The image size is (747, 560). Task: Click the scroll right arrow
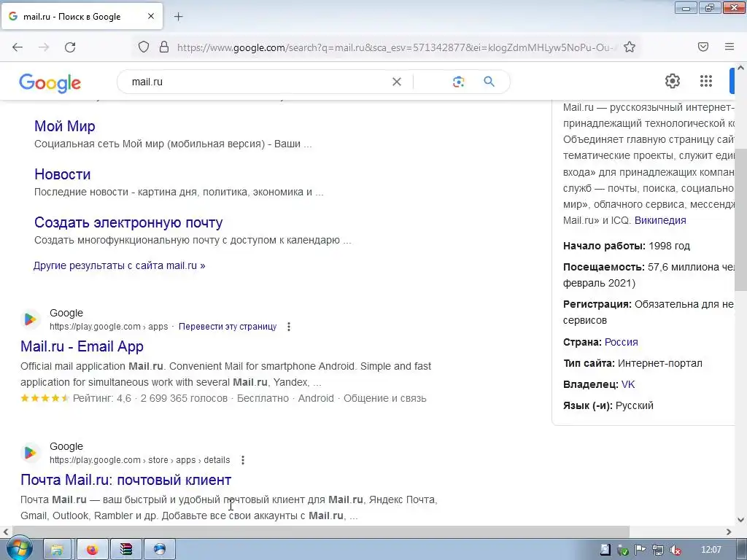[729, 532]
